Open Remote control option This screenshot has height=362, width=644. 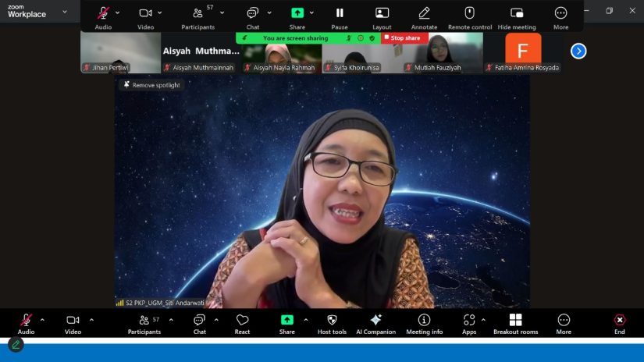(470, 18)
